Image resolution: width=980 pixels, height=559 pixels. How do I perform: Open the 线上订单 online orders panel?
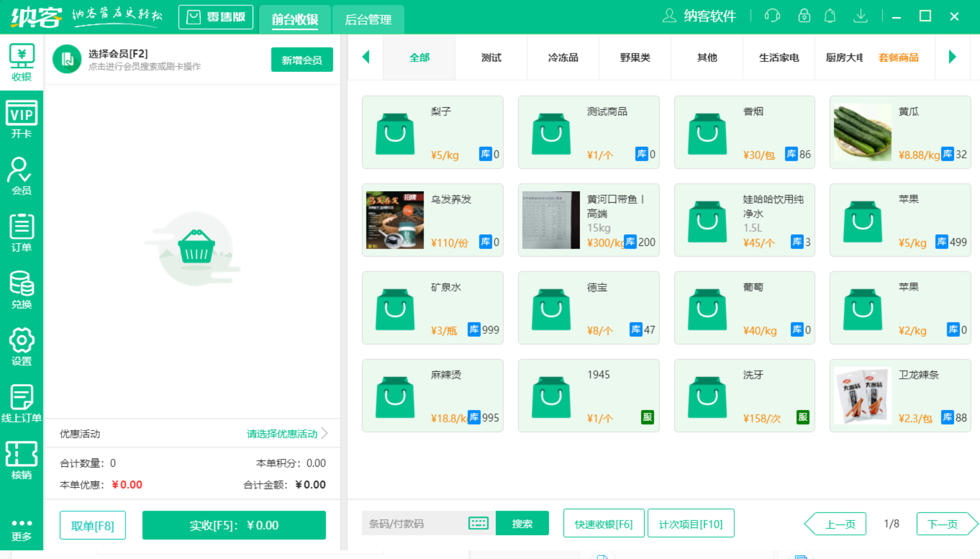click(22, 402)
